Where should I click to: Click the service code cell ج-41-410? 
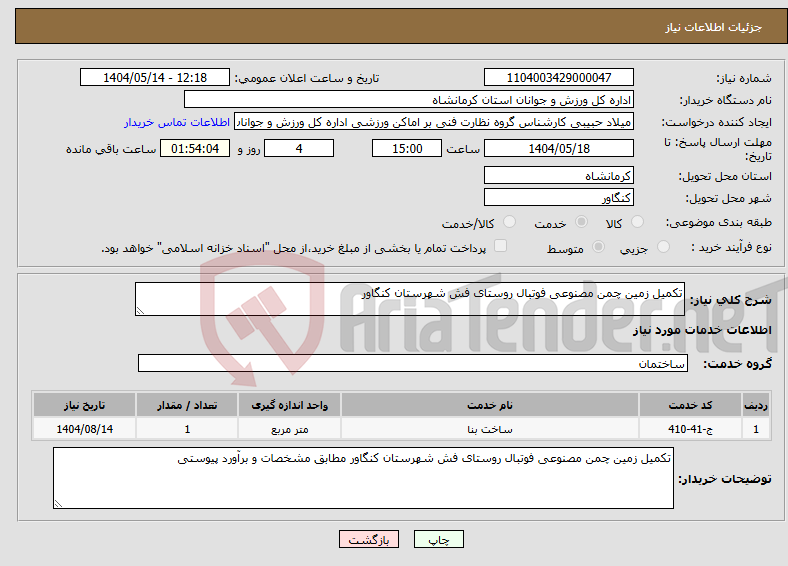point(691,429)
